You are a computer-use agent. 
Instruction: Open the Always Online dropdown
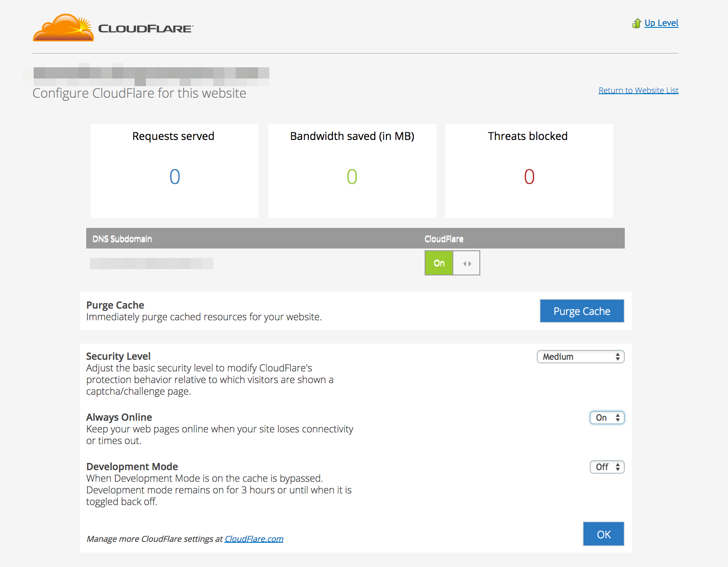pos(607,418)
